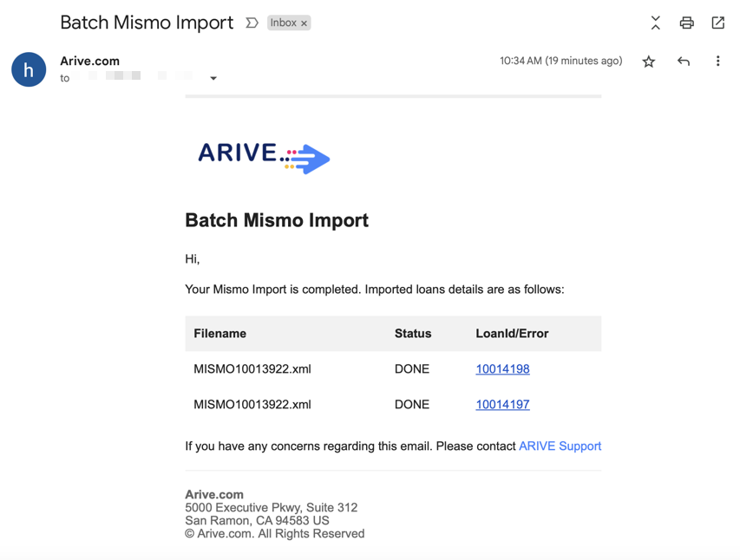Click the importance marker next to subject
This screenshot has height=560, width=740.
[252, 23]
